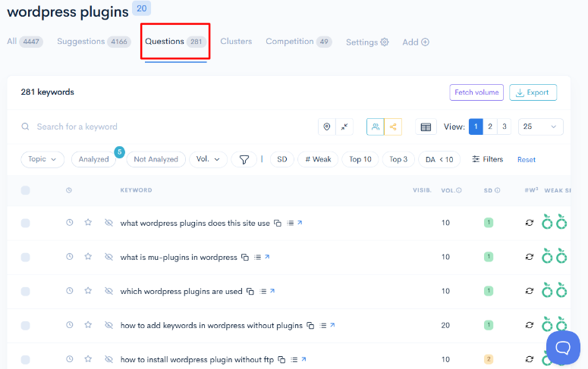Open external link for 'how to add keywords in wordpress without plugins'
This screenshot has width=588, height=369.
point(332,325)
